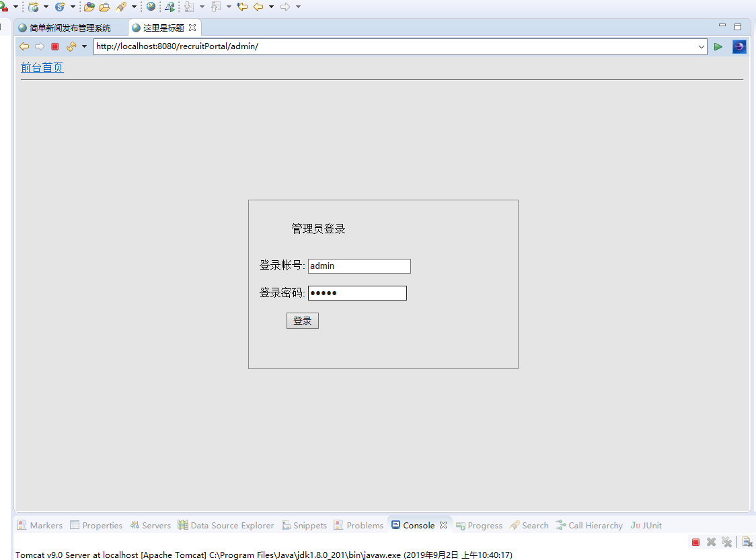Click the green Go arrow to load the URL
756x560 pixels.
[718, 46]
